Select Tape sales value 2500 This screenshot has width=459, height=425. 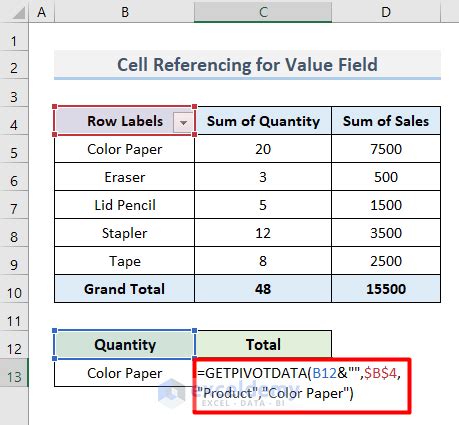(386, 261)
